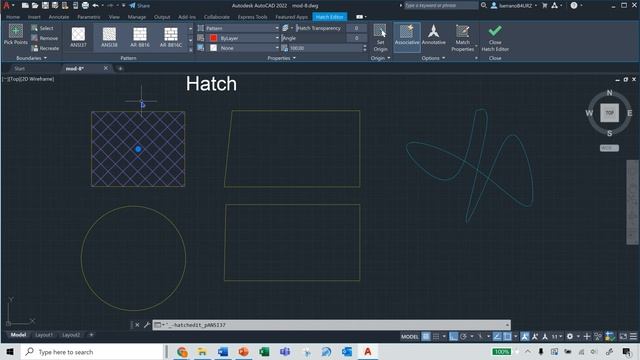Image resolution: width=640 pixels, height=360 pixels.
Task: Open the Annotate ribbon tab
Action: 59,17
